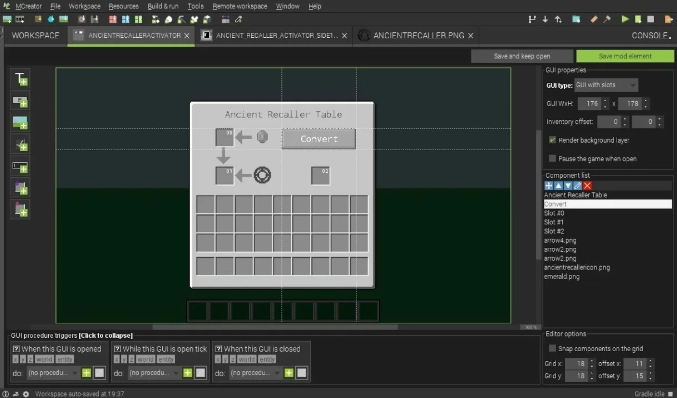Screen dimensions: 677x398
Task: Click the down arrow pull changes icon
Action: (545, 19)
